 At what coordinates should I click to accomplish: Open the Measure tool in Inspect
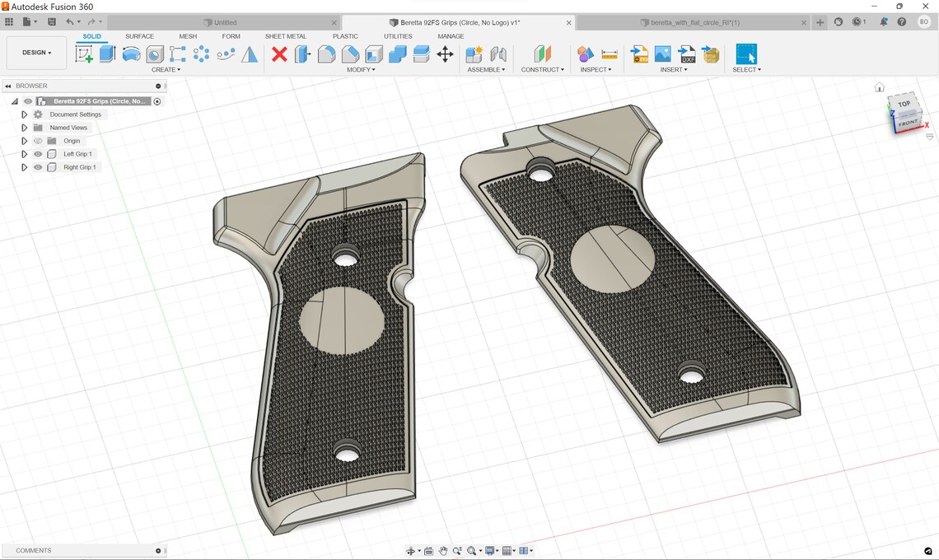click(x=608, y=53)
